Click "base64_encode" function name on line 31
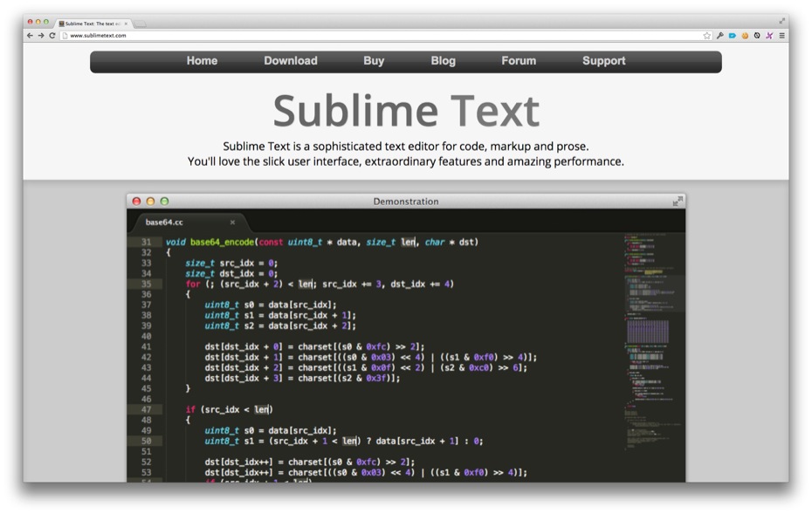Image resolution: width=812 pixels, height=514 pixels. (x=222, y=242)
